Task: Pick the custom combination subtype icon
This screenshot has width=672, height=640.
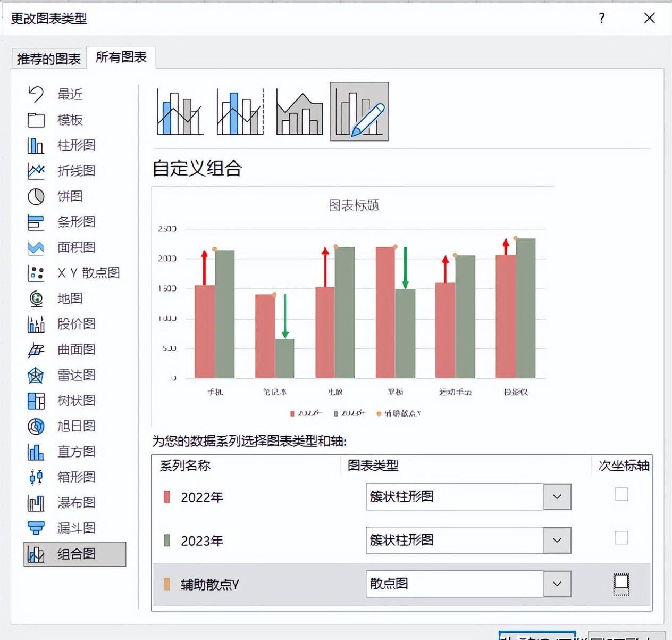Action: pyautogui.click(x=359, y=112)
